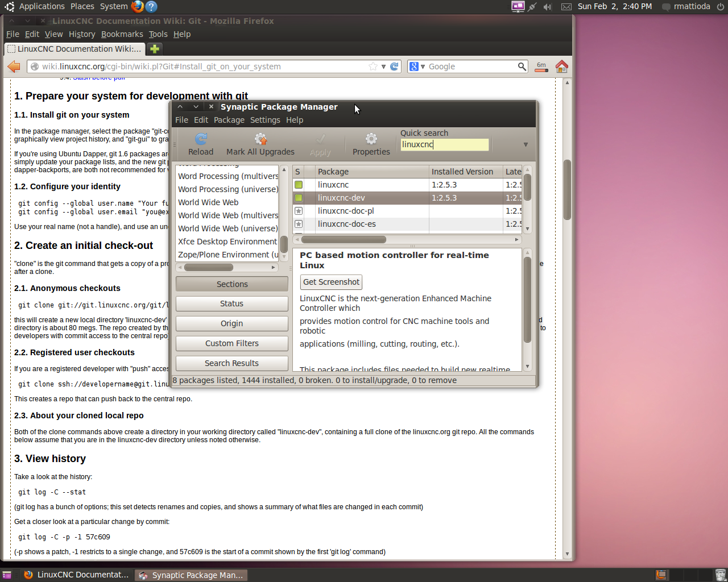
Task: Open the sound volume indicator
Action: (x=547, y=7)
